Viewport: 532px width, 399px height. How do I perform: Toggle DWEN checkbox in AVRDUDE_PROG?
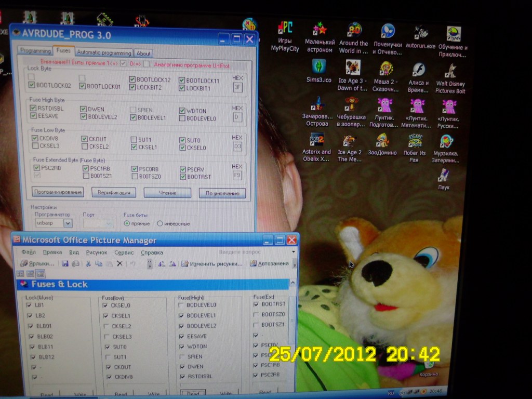84,109
